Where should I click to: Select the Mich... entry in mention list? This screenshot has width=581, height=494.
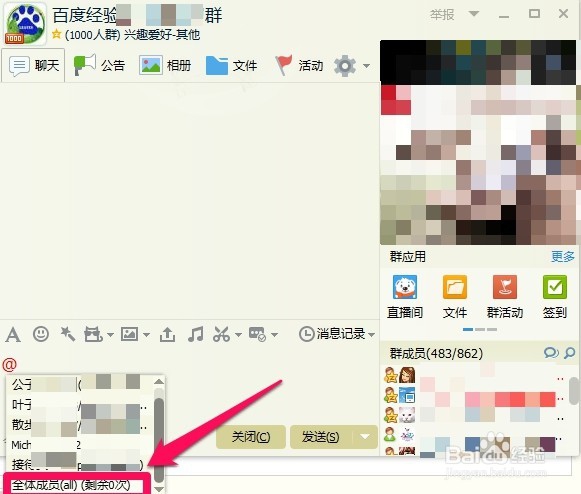point(80,444)
